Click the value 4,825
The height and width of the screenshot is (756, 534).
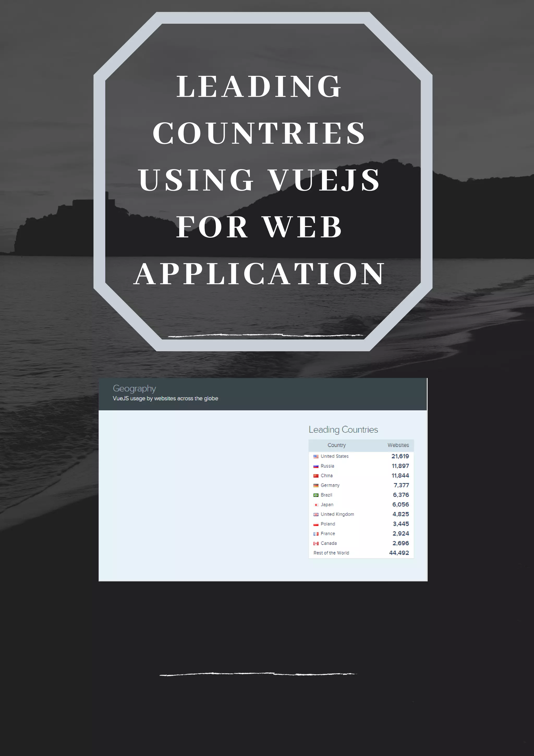[401, 514]
